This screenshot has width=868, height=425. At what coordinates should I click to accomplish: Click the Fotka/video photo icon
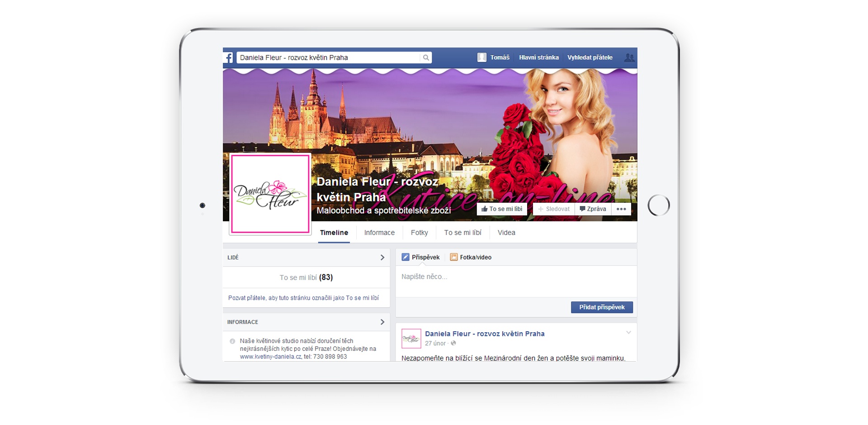point(454,257)
